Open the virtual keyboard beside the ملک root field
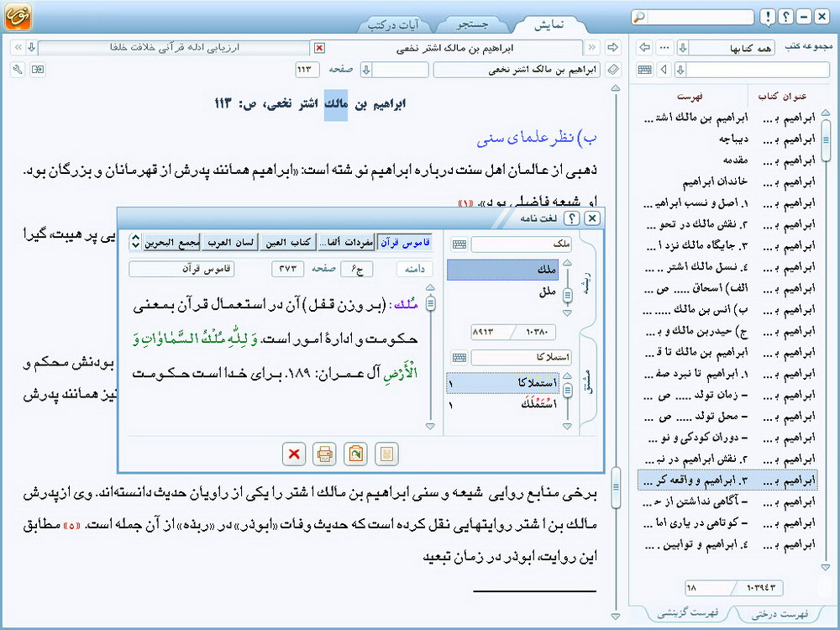 point(459,244)
